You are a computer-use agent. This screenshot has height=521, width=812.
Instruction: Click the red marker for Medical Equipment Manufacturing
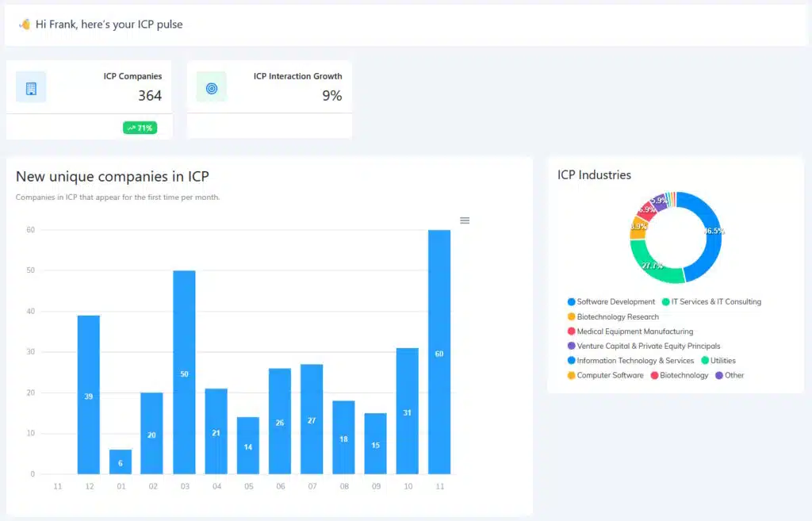(572, 331)
